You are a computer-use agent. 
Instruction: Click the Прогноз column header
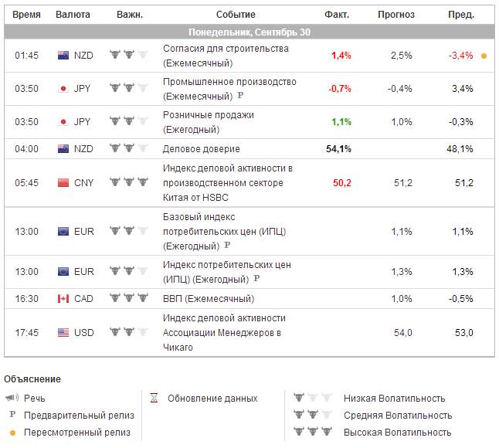tap(395, 15)
